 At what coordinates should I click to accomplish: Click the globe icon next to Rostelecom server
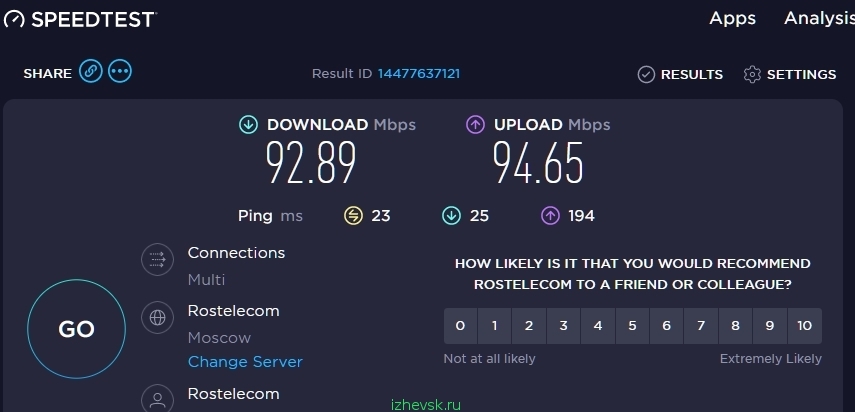pos(158,317)
